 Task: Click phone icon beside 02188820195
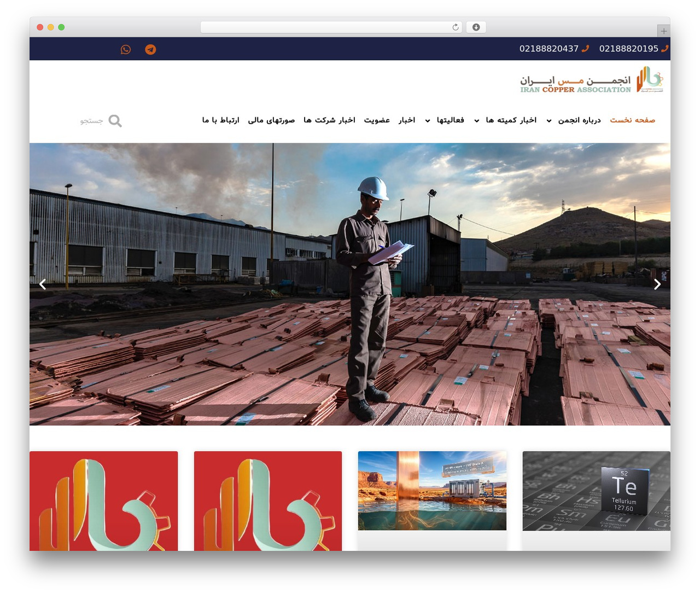pyautogui.click(x=665, y=49)
